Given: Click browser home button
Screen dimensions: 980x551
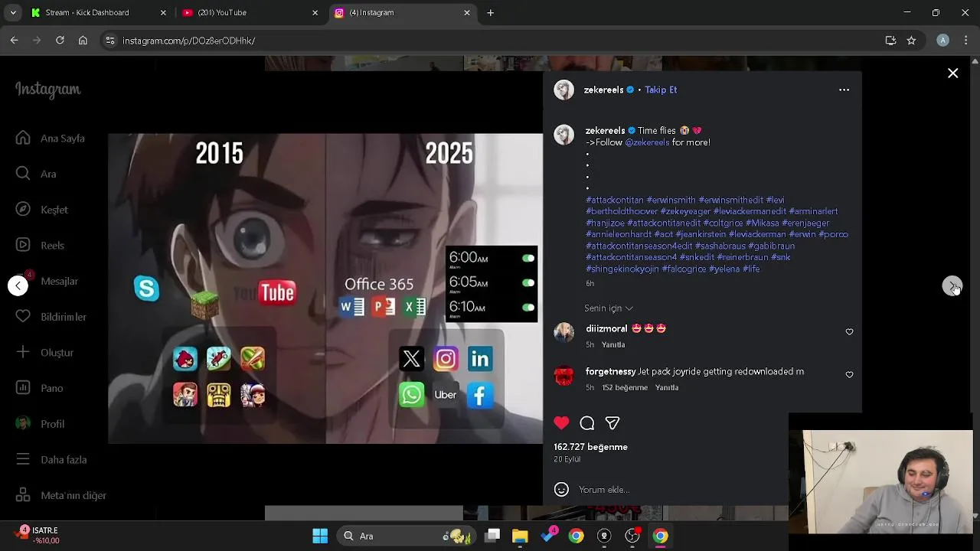Looking at the screenshot, I should pyautogui.click(x=83, y=41).
